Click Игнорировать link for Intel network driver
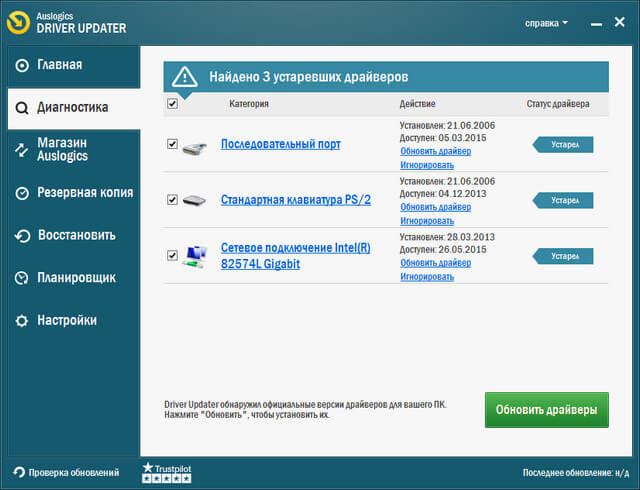Image resolution: width=640 pixels, height=490 pixels. click(x=427, y=276)
